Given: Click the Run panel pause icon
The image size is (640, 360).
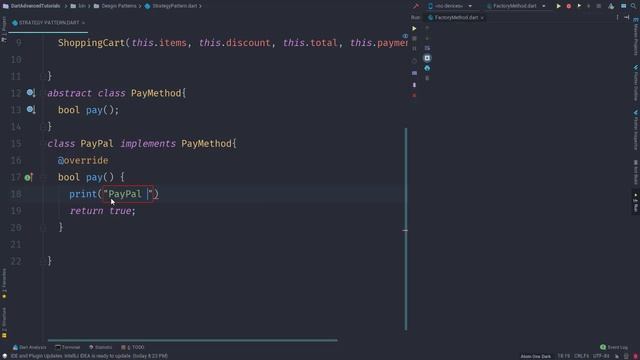Looking at the screenshot, I should click(x=414, y=48).
